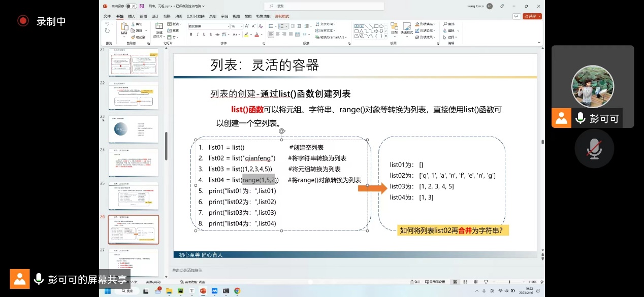Toggle bold formatting in the font group
This screenshot has height=297, width=644.
191,35
